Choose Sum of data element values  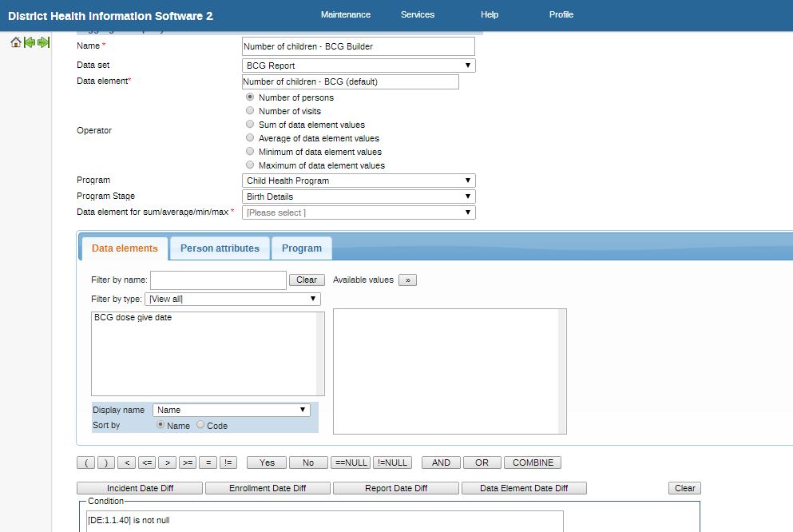251,125
